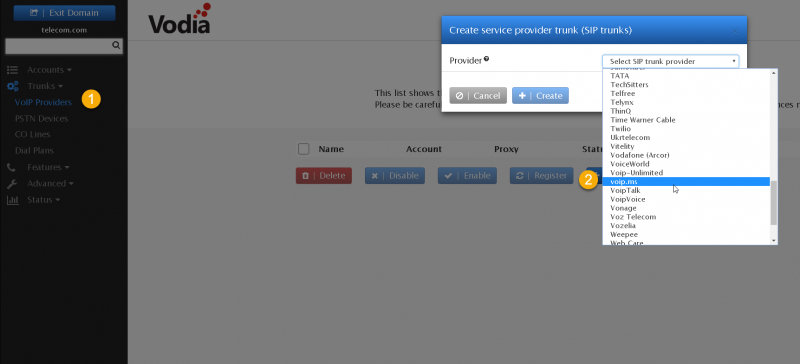Click the provider list scroll down arrow
Image resolution: width=800 pixels, height=364 pixels.
click(773, 240)
